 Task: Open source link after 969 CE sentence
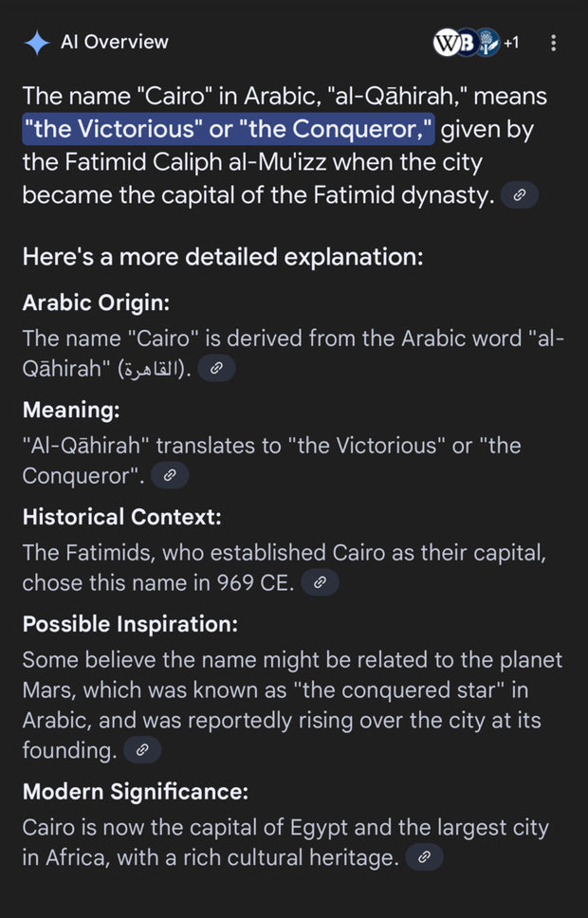[320, 583]
